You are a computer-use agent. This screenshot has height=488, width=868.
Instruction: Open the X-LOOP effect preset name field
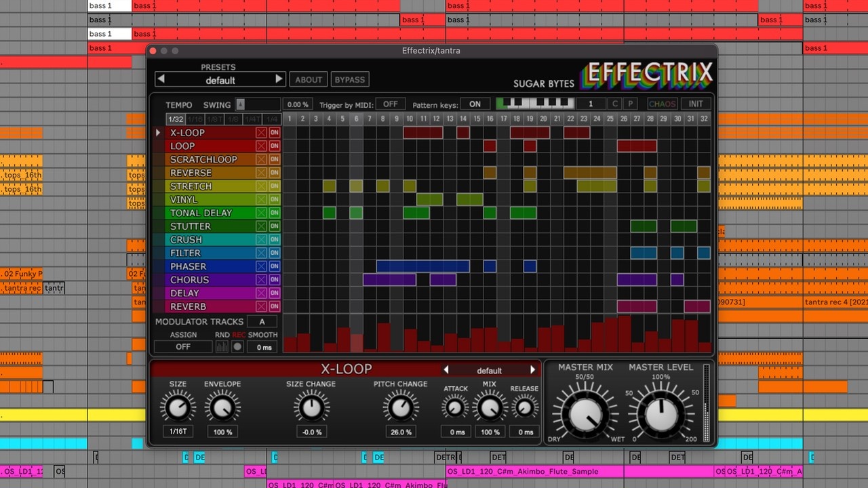(x=490, y=370)
